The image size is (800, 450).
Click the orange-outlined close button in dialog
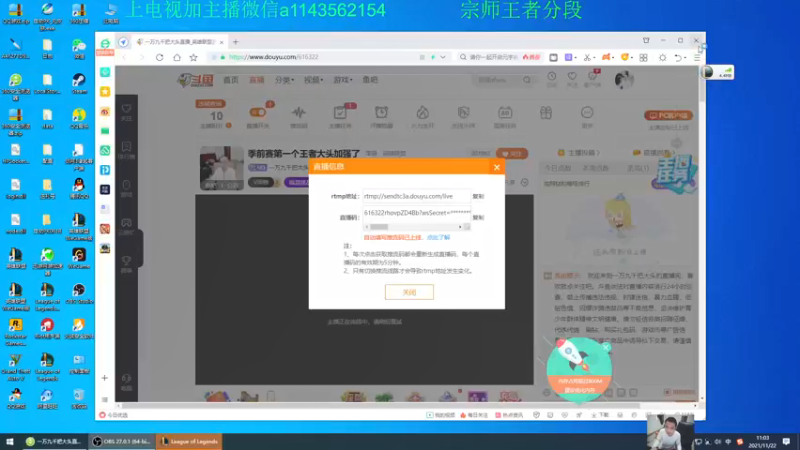coord(409,292)
